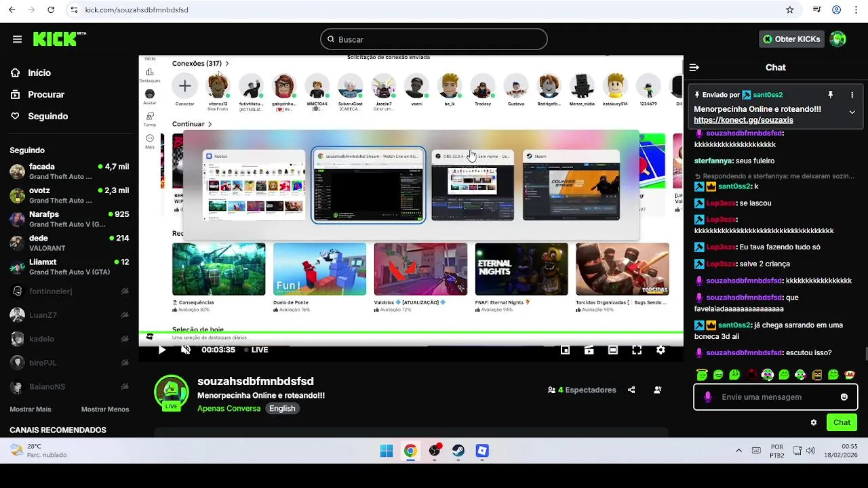Open followed channel ovotz

pyautogui.click(x=69, y=195)
